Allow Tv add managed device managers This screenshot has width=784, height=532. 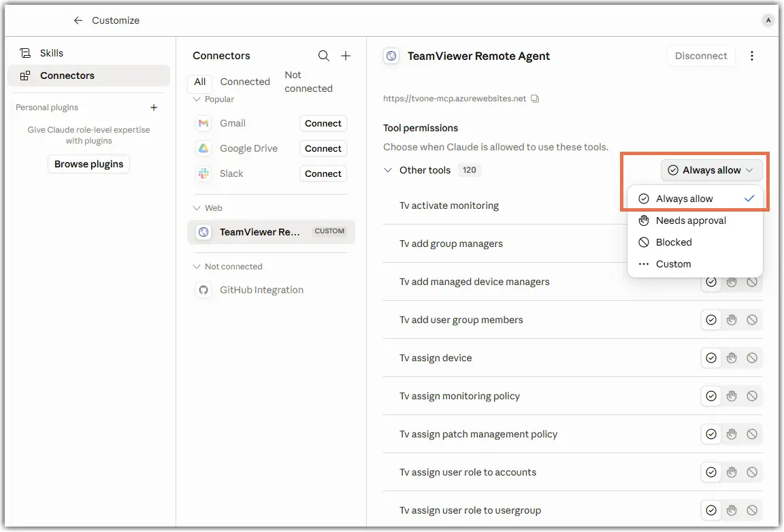point(711,282)
